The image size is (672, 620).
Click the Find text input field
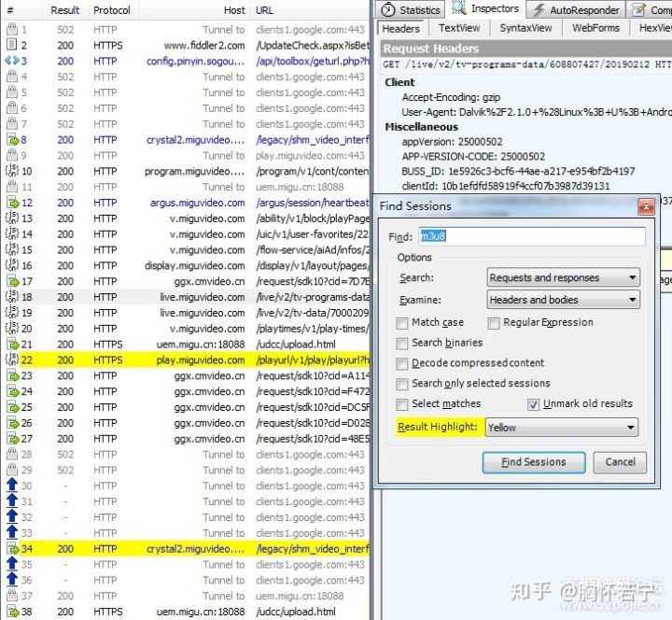click(x=531, y=237)
